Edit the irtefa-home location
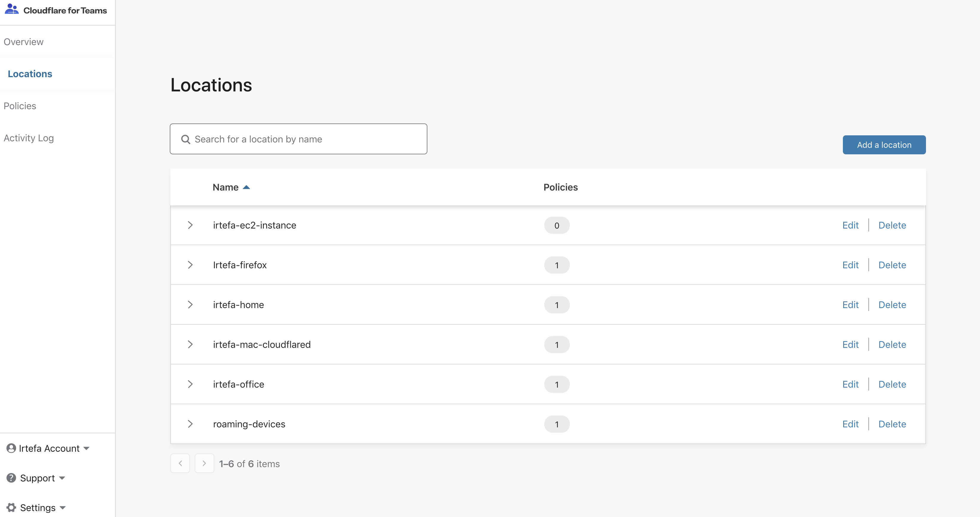 click(x=851, y=305)
